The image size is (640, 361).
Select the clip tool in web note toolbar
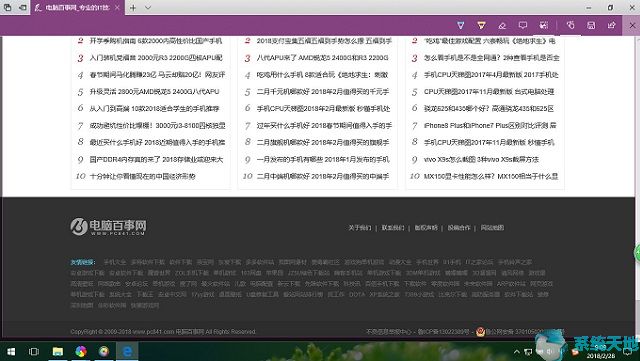(x=544, y=25)
